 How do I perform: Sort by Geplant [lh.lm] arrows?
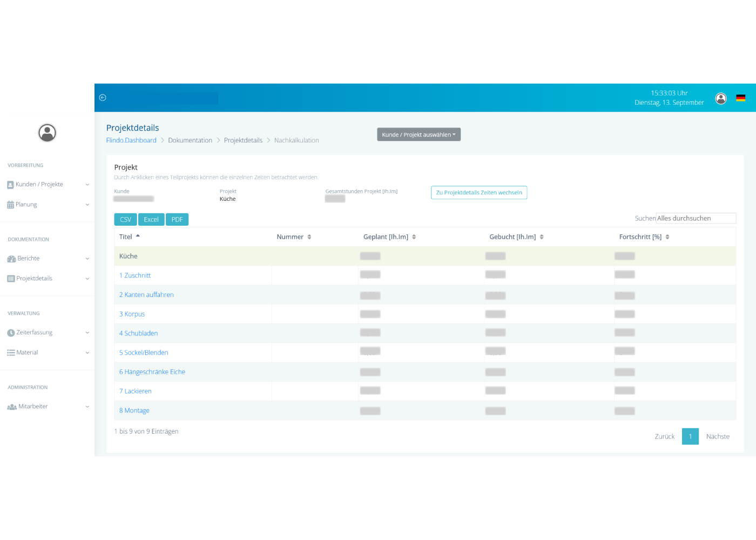pos(414,237)
